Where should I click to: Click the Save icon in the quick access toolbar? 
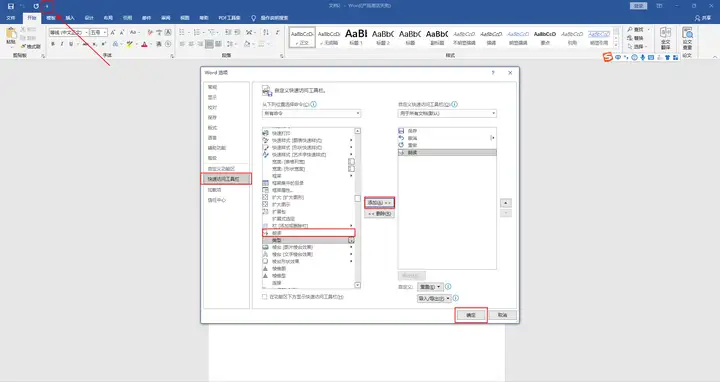[x=11, y=6]
